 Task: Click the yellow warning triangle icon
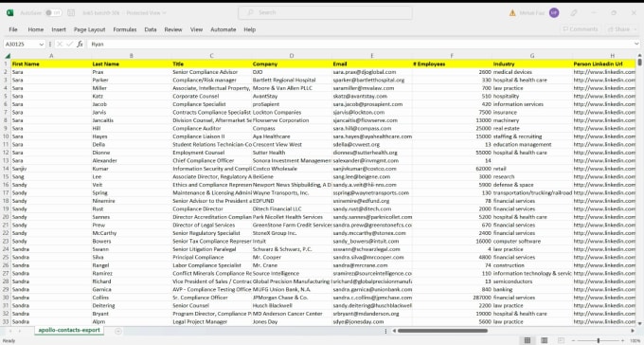point(512,13)
